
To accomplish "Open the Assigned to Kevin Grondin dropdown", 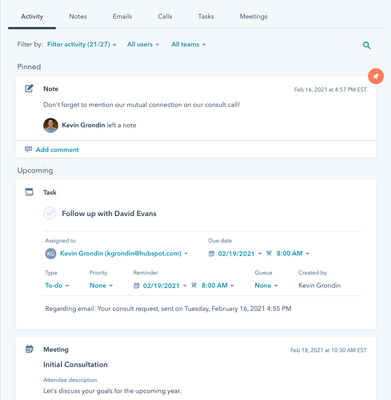I will [124, 254].
